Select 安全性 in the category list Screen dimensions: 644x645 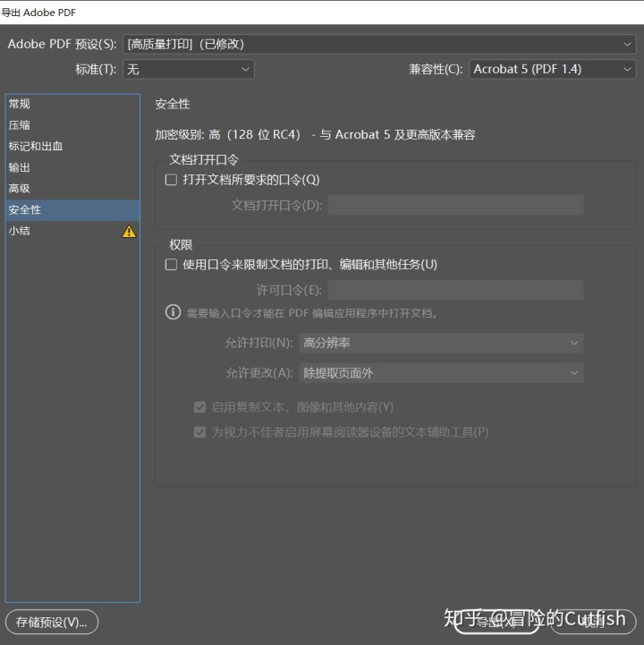(x=72, y=210)
